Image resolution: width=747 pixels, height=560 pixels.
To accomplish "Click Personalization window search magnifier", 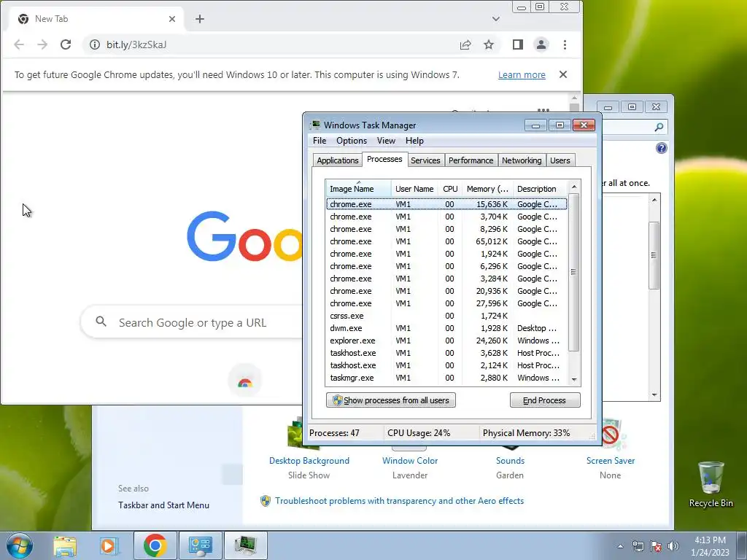I will [x=659, y=127].
